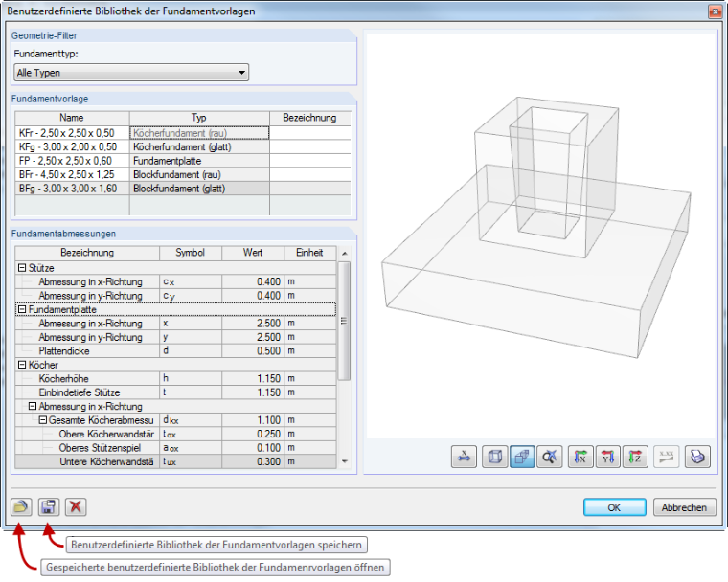The height and width of the screenshot is (582, 728).
Task: Click the Bezeichnung header in template table
Action: click(x=310, y=118)
